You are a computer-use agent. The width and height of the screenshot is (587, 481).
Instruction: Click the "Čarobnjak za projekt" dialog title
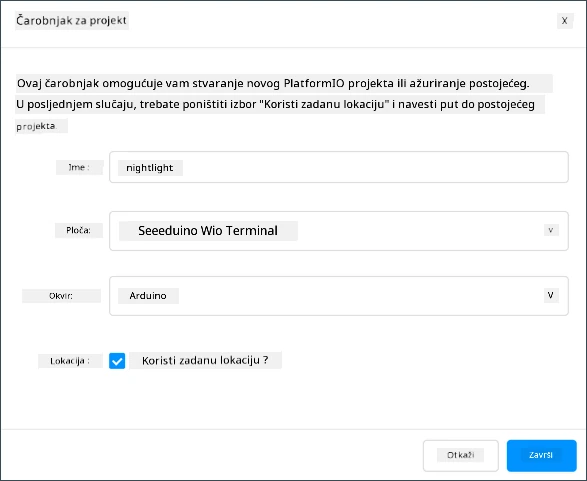[72, 20]
